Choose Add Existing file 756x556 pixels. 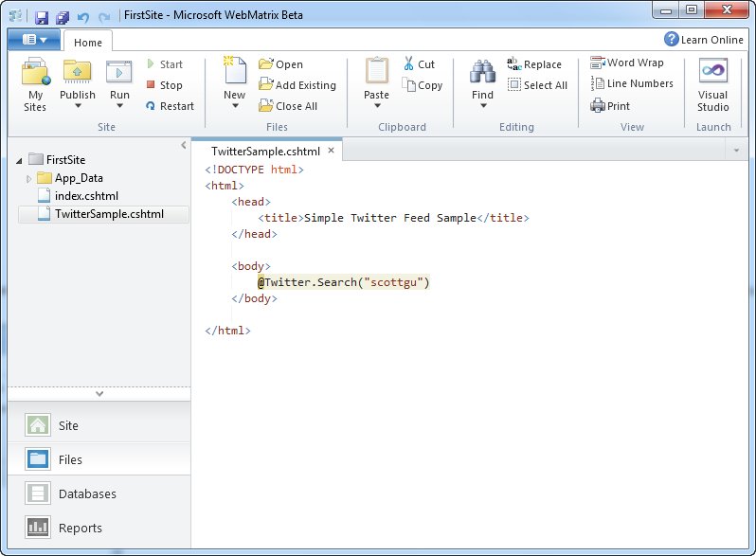[x=297, y=85]
